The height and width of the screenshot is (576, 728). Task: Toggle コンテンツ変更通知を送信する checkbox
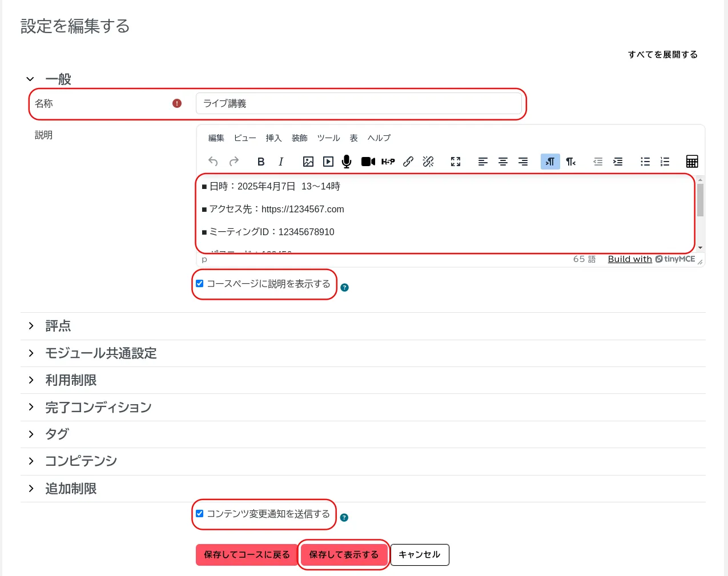200,514
